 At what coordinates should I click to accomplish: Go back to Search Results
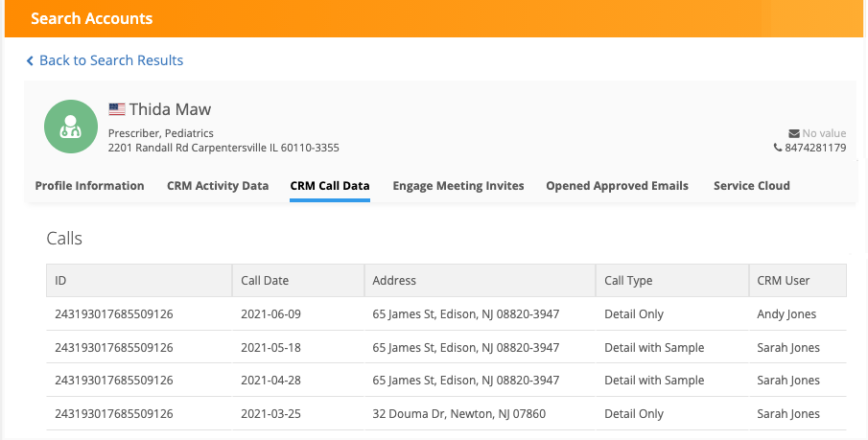pyautogui.click(x=110, y=60)
